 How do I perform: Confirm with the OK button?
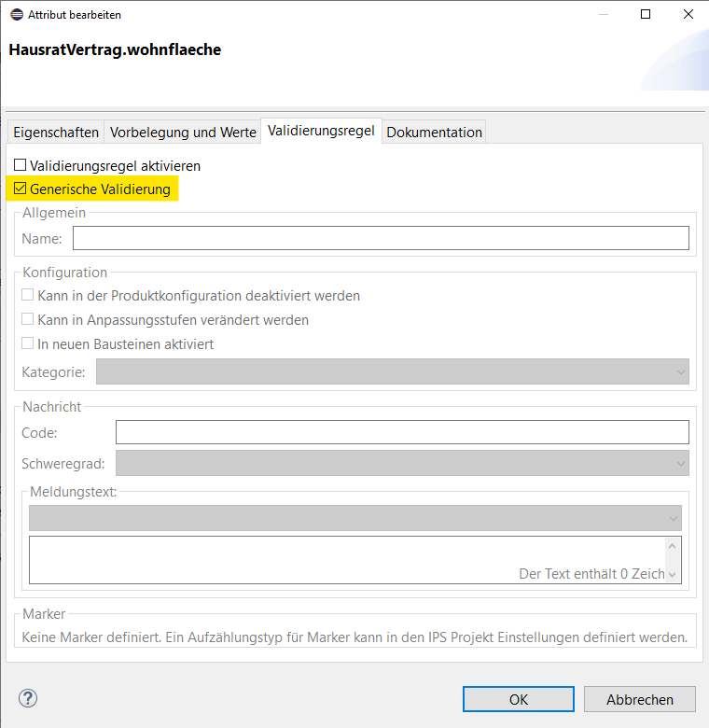(519, 699)
